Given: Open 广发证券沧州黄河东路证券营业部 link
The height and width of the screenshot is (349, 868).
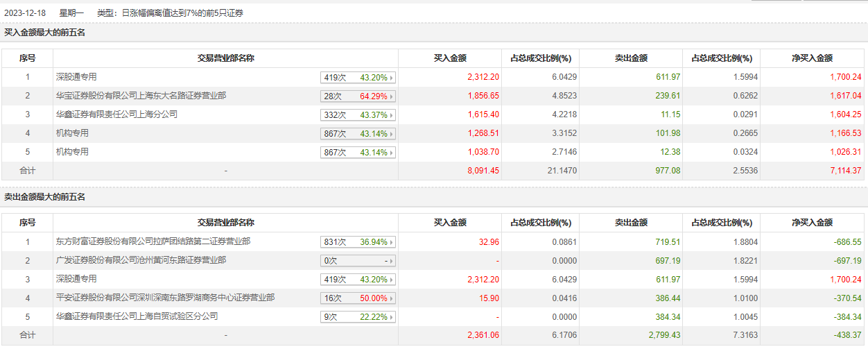Looking at the screenshot, I should coord(141,261).
